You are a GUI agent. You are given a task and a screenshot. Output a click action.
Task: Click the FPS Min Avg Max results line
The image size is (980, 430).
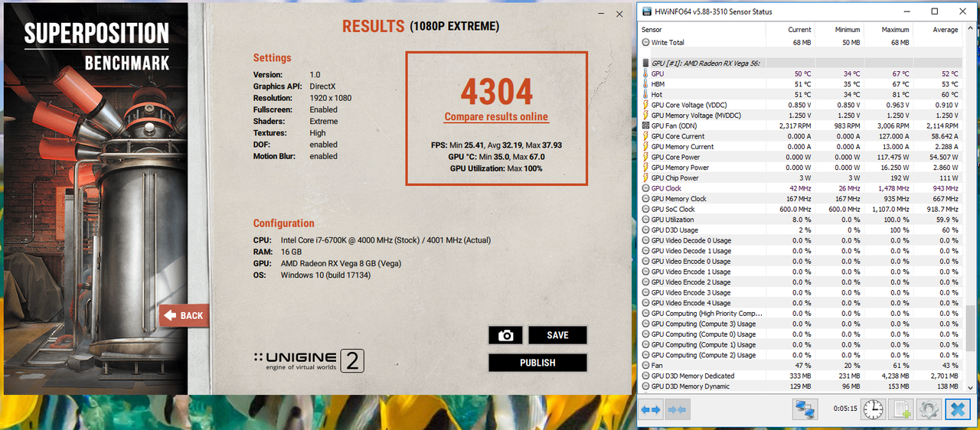[496, 145]
